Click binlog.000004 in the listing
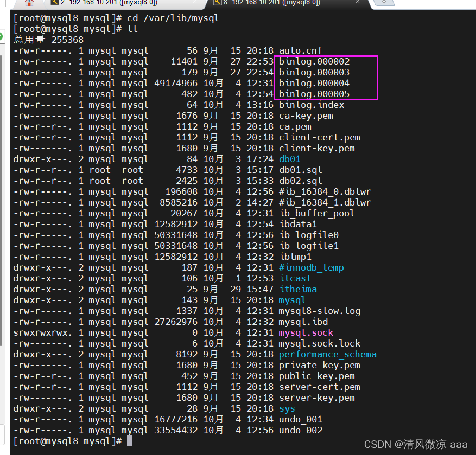Viewport: 476px width, 455px height. [x=314, y=83]
